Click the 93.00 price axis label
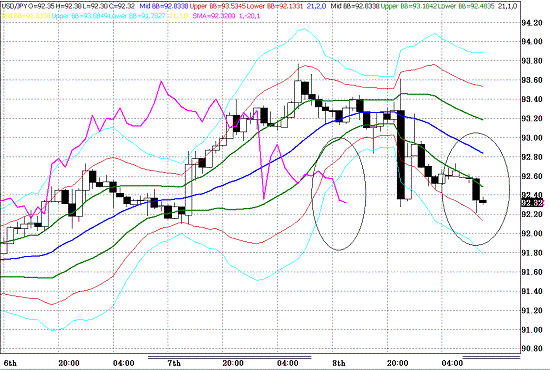This screenshot has height=370, width=550. (532, 138)
